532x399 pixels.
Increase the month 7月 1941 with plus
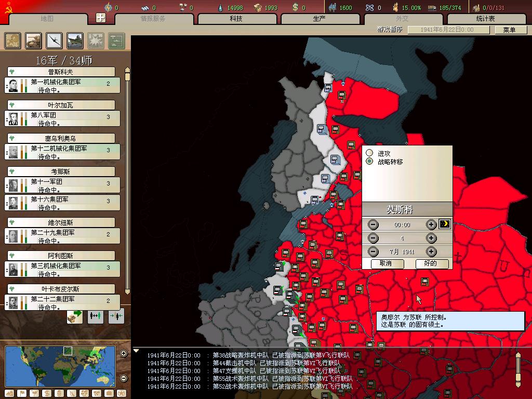[431, 251]
